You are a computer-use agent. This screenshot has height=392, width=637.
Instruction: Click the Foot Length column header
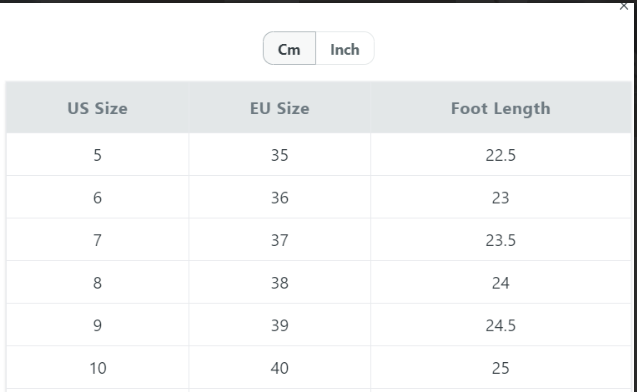[x=500, y=108]
